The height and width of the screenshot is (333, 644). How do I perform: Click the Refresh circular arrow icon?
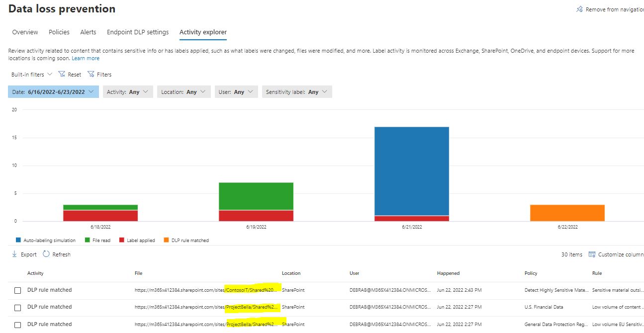46,254
